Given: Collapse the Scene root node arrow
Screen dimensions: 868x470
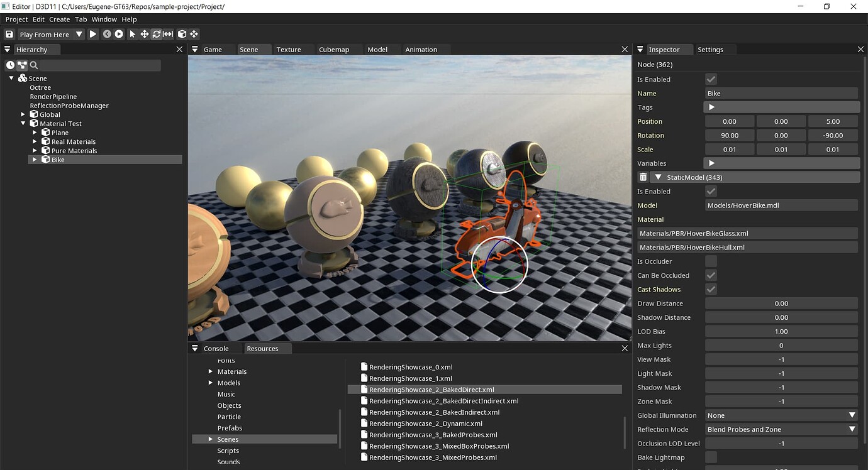Looking at the screenshot, I should 11,79.
